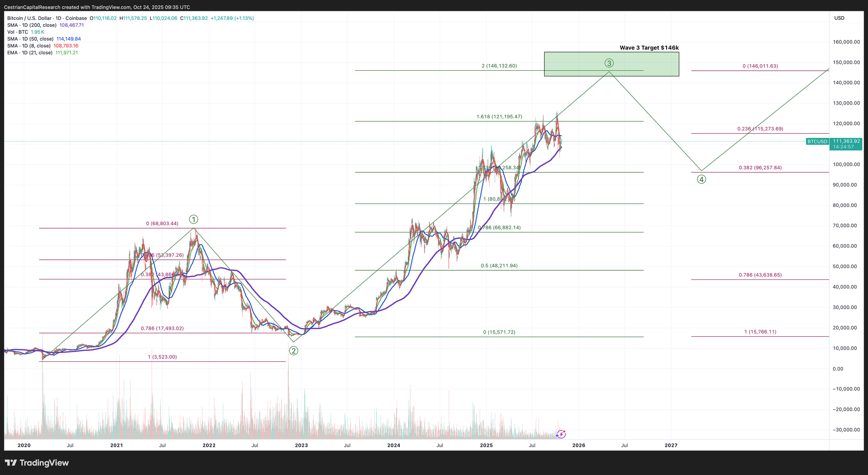Select the circled wave ④ marker near the 0.382 level
Screen dimensions: 868x475
[x=702, y=179]
